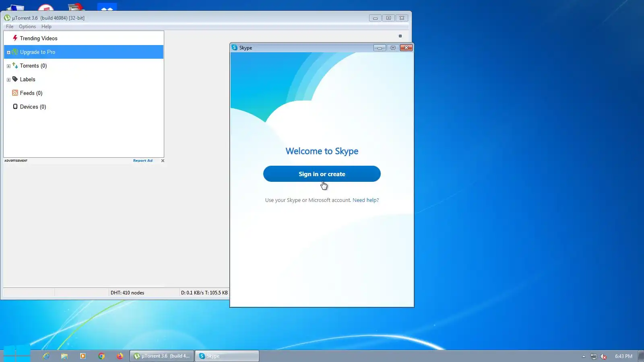Expand the Upgrade to Pro node

point(8,52)
